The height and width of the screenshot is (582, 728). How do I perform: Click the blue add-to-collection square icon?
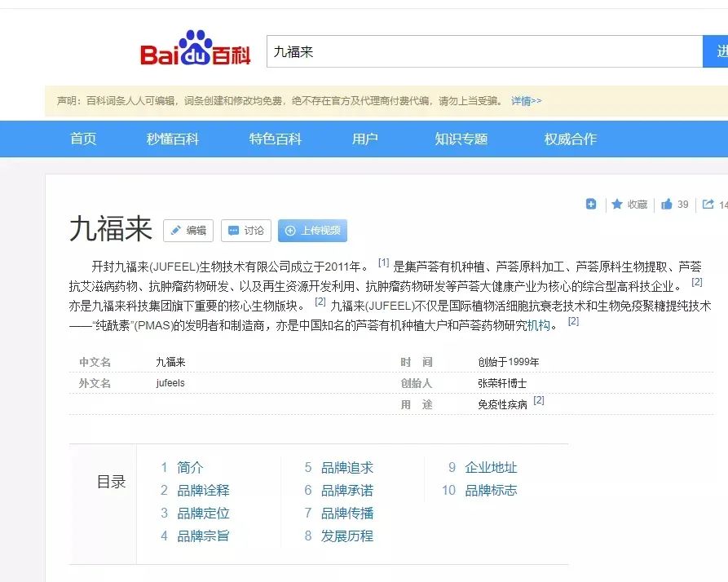[590, 203]
